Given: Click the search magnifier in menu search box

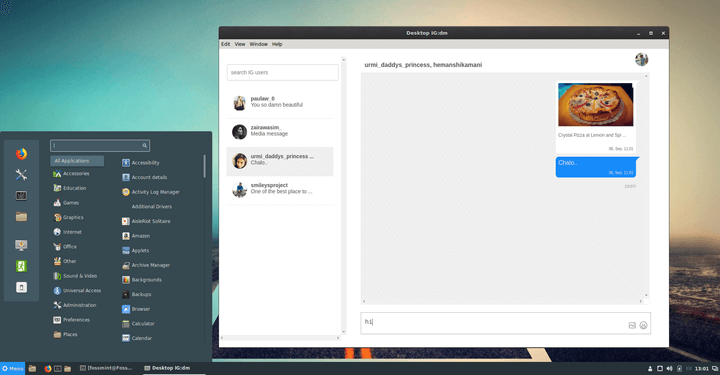Looking at the screenshot, I should click(x=145, y=146).
